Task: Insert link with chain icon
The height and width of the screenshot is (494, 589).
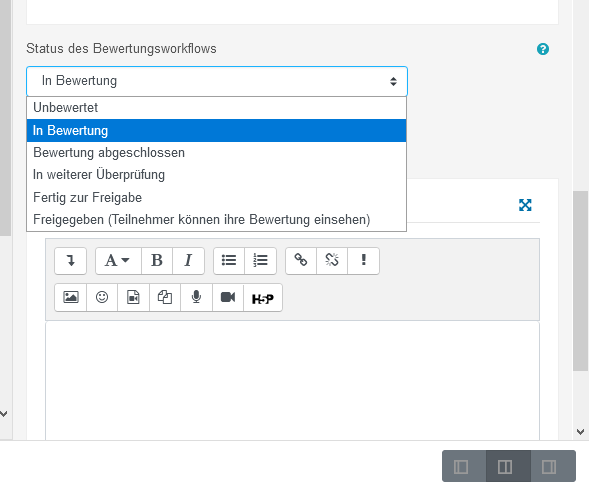Action: (x=301, y=260)
